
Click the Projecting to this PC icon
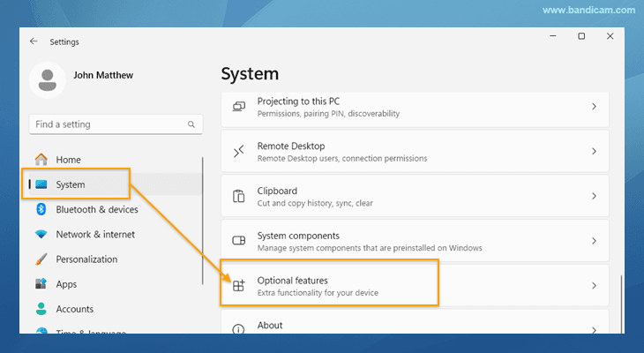(239, 107)
